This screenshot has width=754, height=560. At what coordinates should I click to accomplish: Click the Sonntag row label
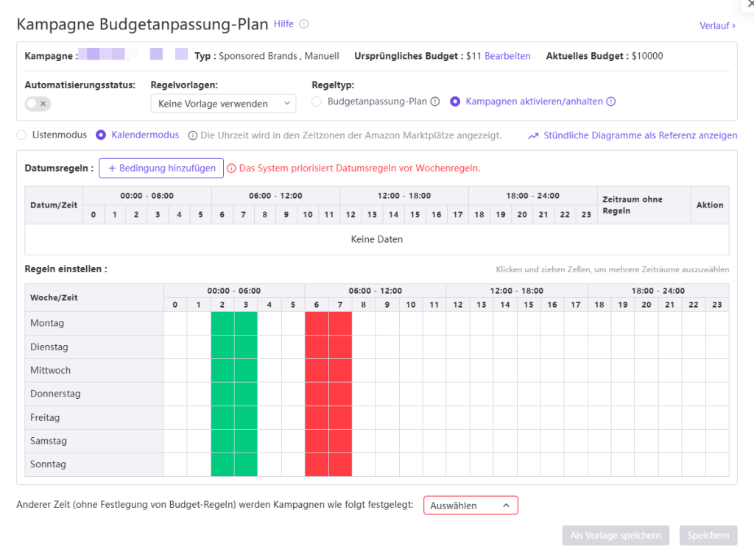48,464
